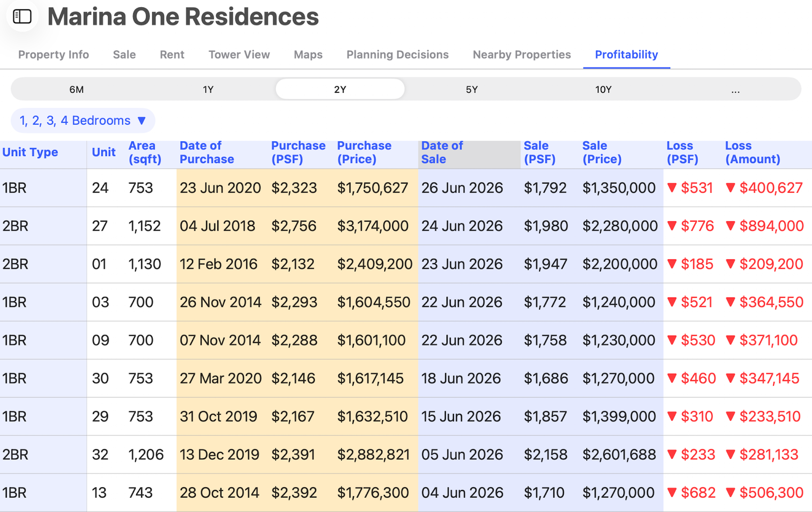The width and height of the screenshot is (812, 512).
Task: Click loss amount $347,145
Action: pos(762,378)
